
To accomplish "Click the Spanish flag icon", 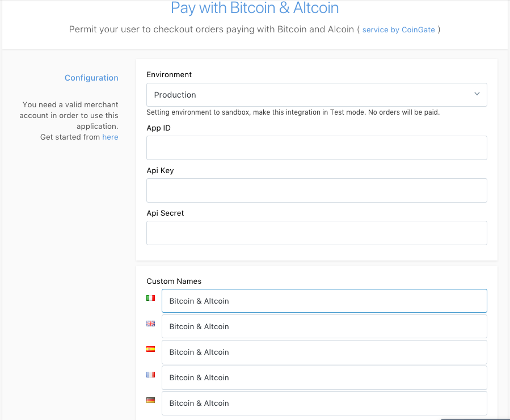I will coord(150,349).
